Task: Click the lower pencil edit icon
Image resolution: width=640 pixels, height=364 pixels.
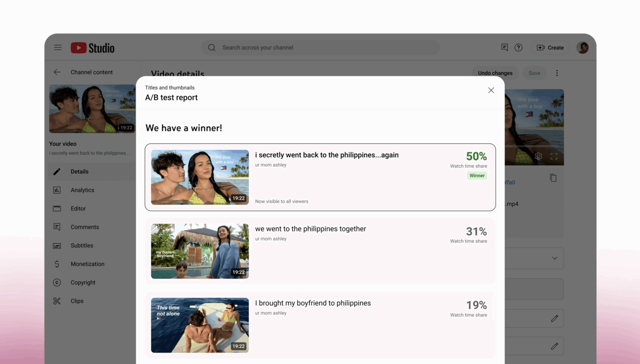Action: [554, 346]
